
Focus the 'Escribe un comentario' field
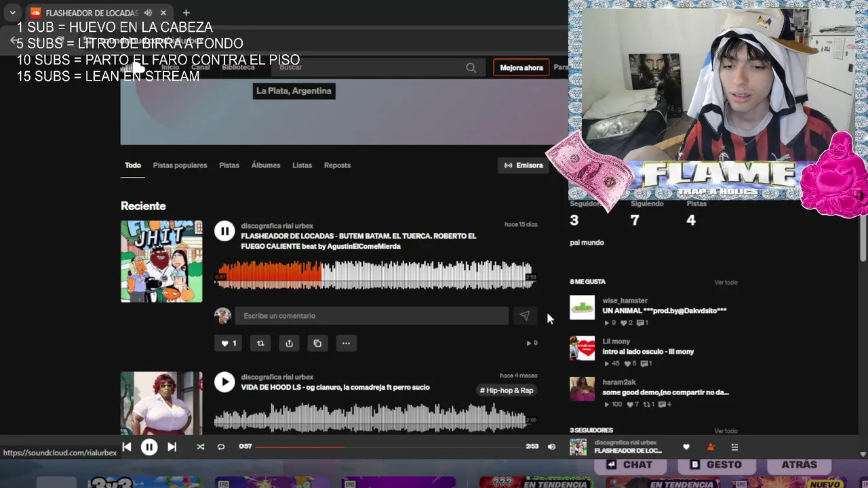tap(372, 316)
